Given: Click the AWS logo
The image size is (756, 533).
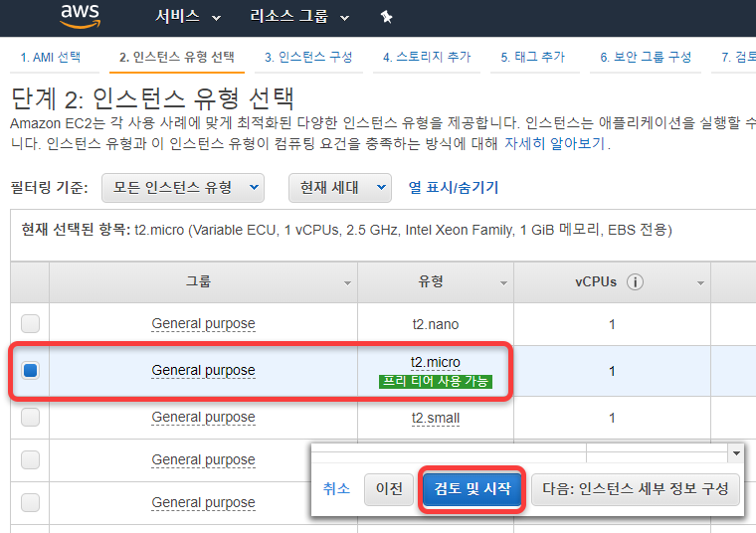Looking at the screenshot, I should click(x=80, y=16).
